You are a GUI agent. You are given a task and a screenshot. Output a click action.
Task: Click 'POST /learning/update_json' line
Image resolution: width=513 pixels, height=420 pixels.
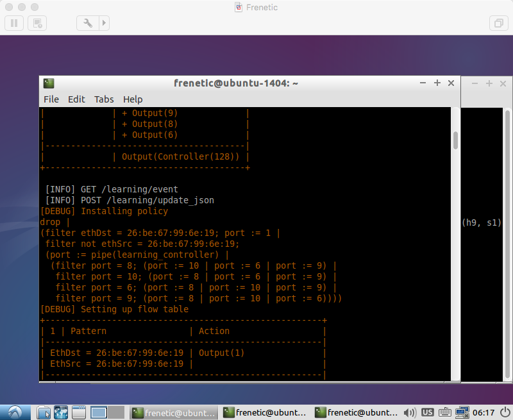click(x=147, y=200)
